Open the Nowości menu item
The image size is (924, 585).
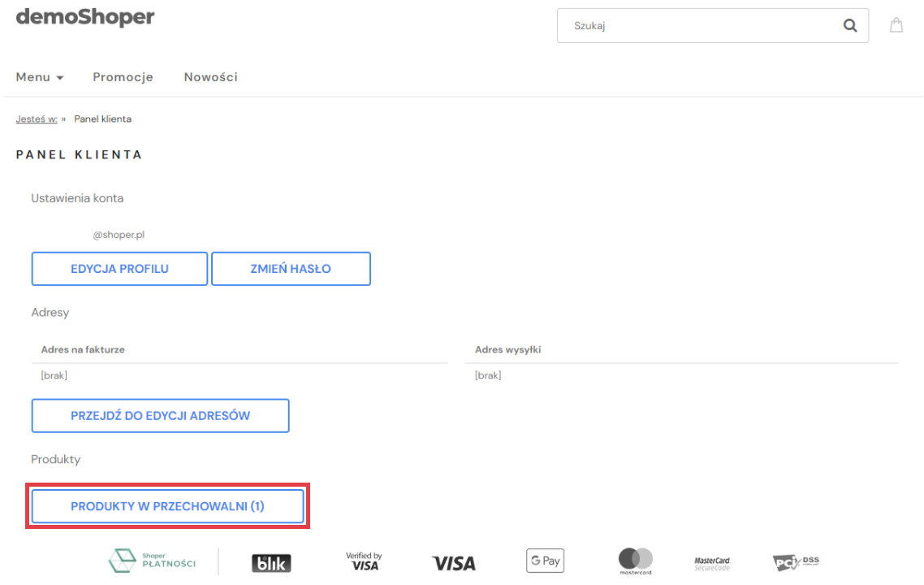(210, 77)
